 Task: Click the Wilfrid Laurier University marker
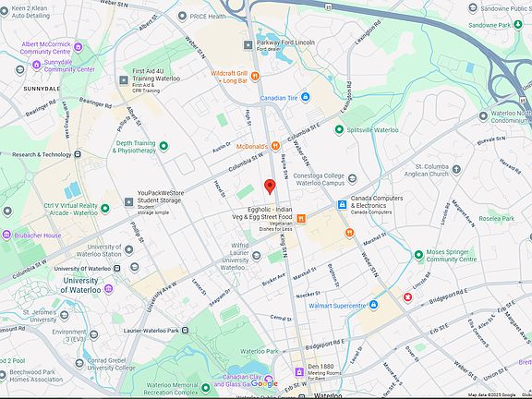257,256
